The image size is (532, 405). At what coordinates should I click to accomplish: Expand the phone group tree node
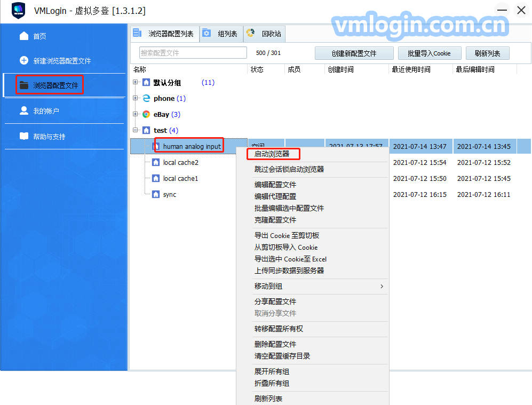(136, 98)
